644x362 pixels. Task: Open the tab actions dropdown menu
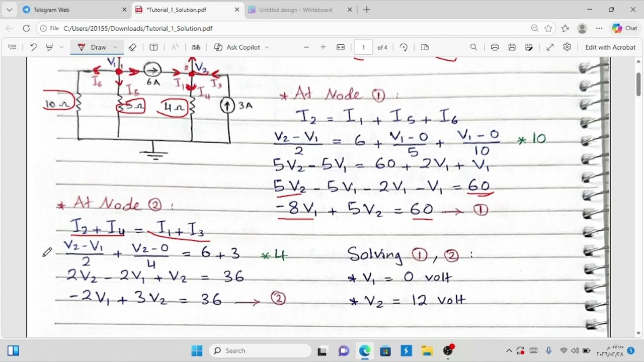tap(9, 10)
